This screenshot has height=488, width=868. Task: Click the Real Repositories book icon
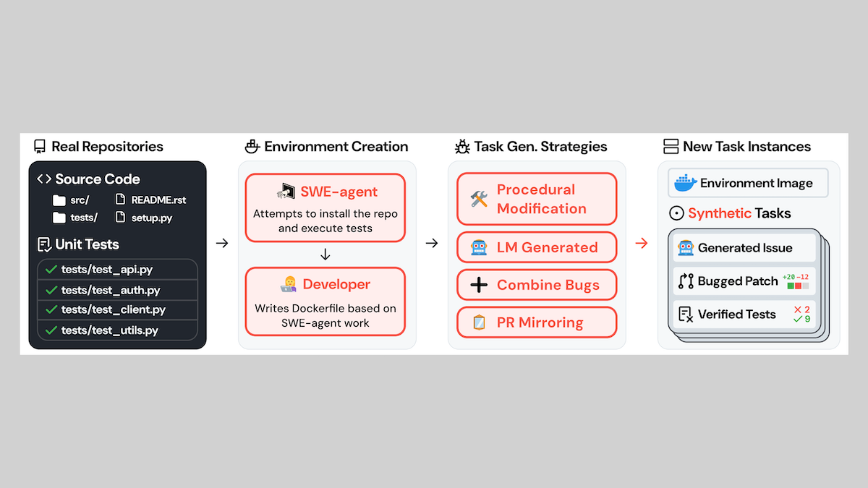(40, 147)
